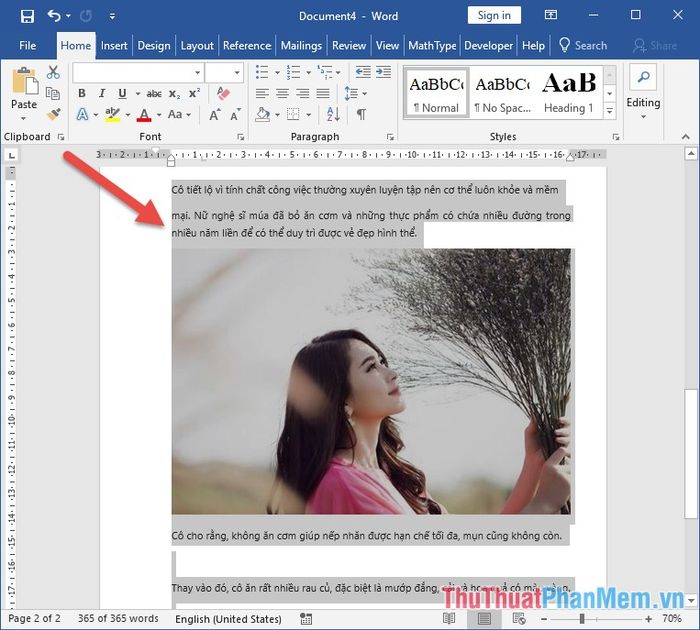
Task: Sort the selection with the A-Z icon
Action: click(333, 115)
